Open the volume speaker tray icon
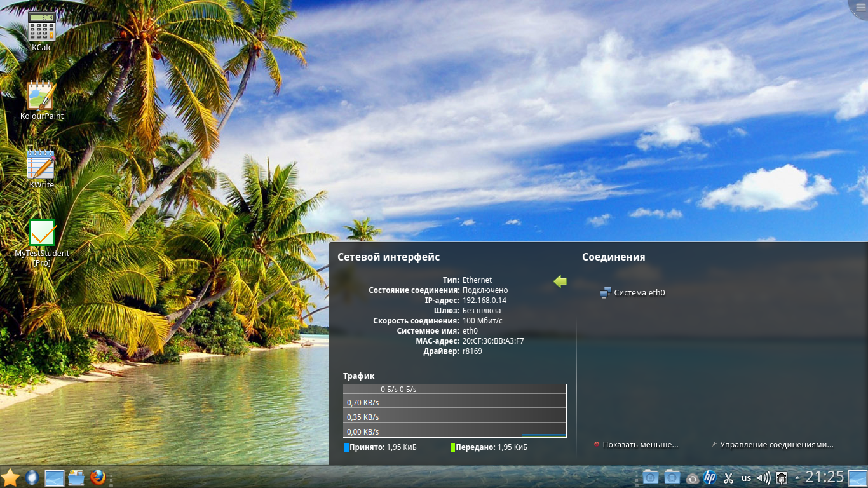The height and width of the screenshot is (488, 868). [764, 478]
